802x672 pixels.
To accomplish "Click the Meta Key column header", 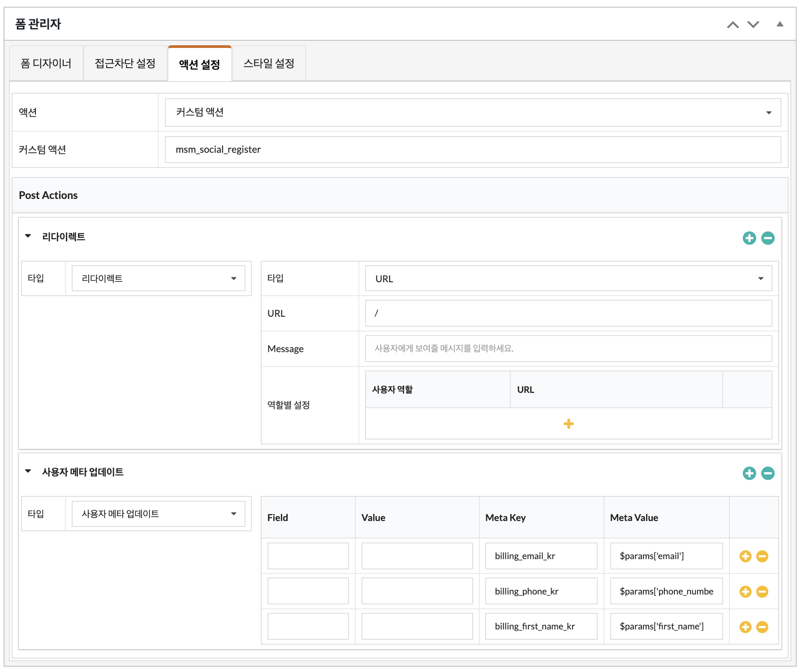I will (x=505, y=518).
